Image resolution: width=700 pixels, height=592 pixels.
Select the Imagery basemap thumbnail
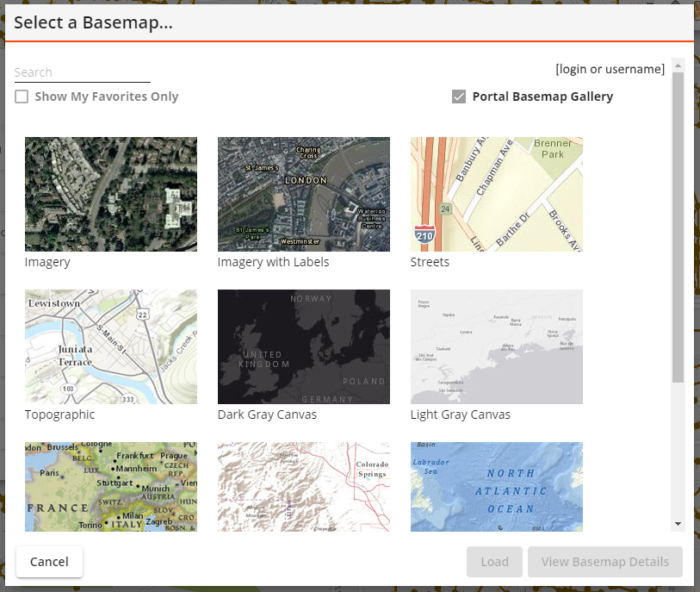pos(111,194)
